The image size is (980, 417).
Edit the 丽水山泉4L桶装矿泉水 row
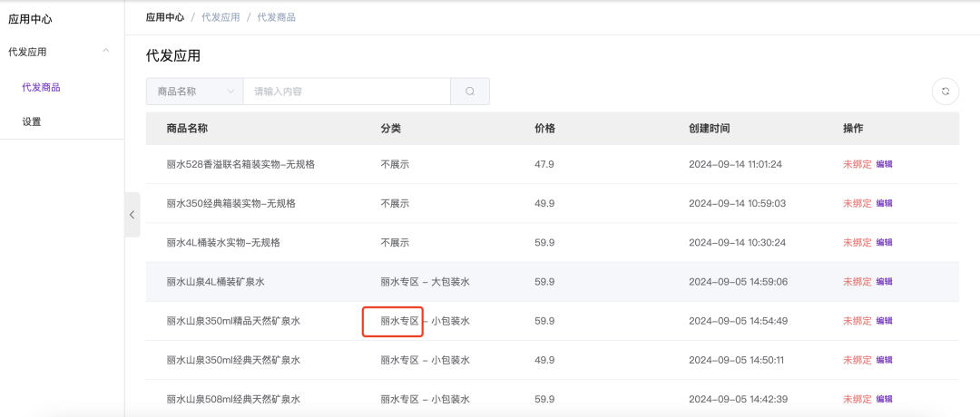tap(885, 282)
